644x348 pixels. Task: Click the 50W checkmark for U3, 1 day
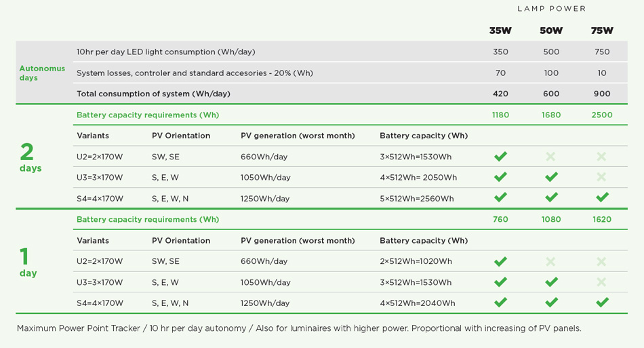point(551,282)
